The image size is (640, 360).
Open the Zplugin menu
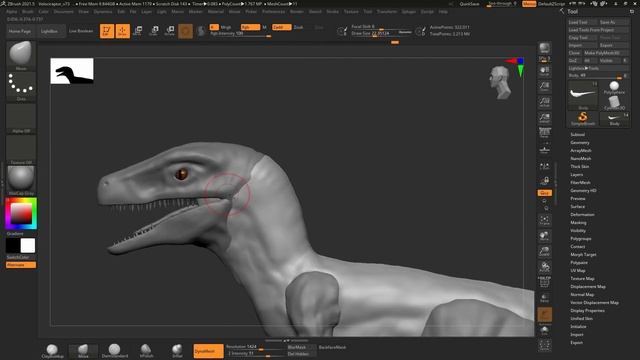tap(409, 12)
